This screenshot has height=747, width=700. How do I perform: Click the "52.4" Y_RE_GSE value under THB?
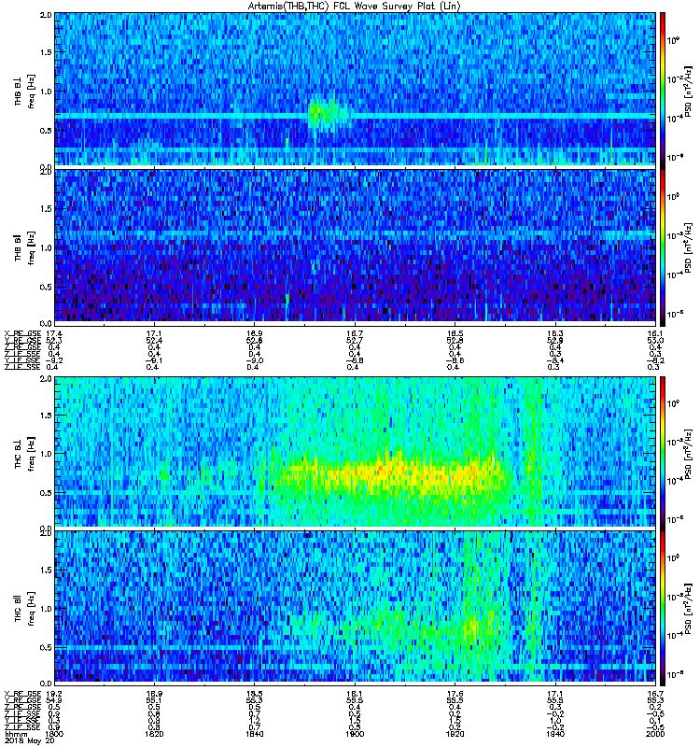click(154, 340)
